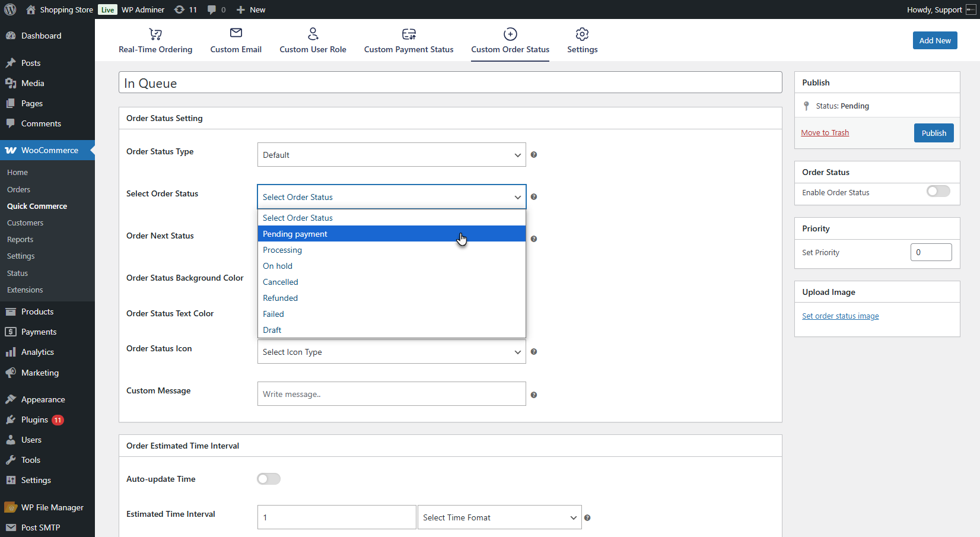This screenshot has width=980, height=537.
Task: Click help icon beside Order Status Type
Action: (534, 155)
